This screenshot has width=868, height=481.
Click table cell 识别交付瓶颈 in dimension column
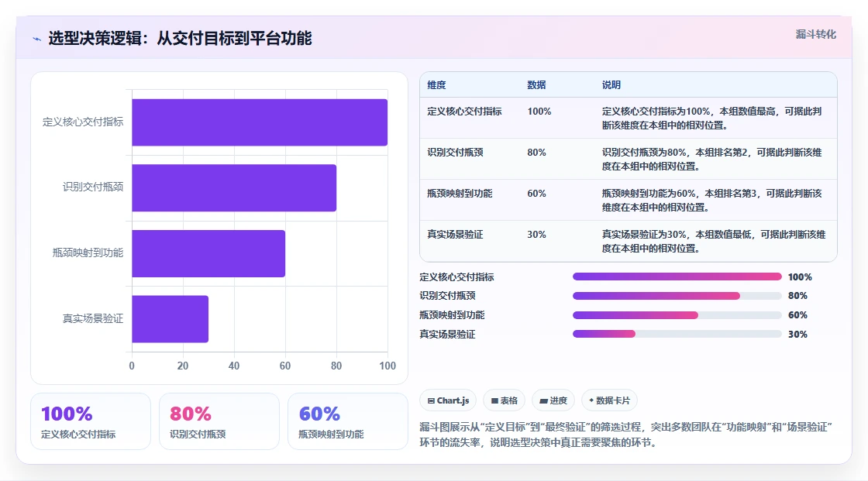click(455, 153)
